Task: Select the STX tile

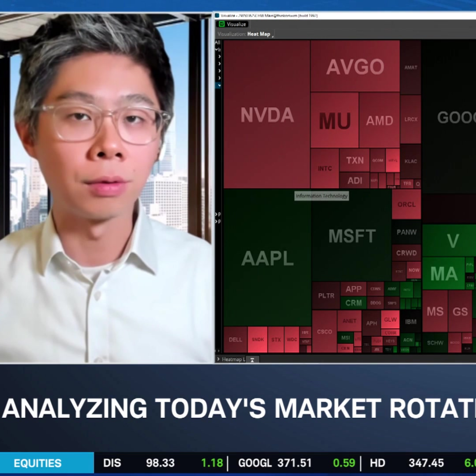Action: [276, 340]
